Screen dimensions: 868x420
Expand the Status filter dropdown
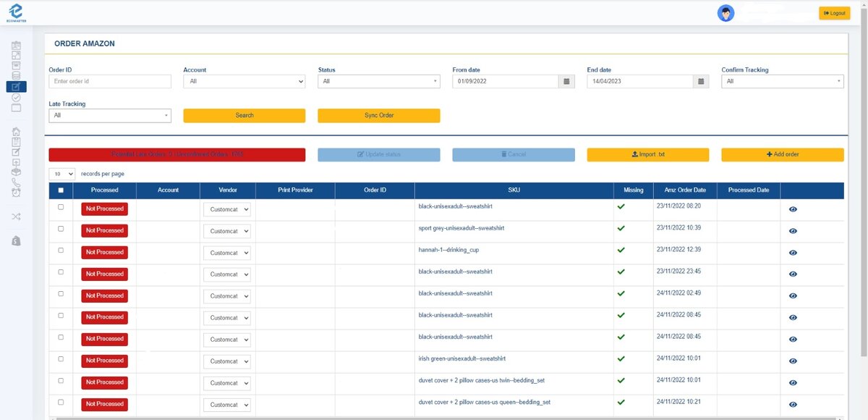pos(379,81)
